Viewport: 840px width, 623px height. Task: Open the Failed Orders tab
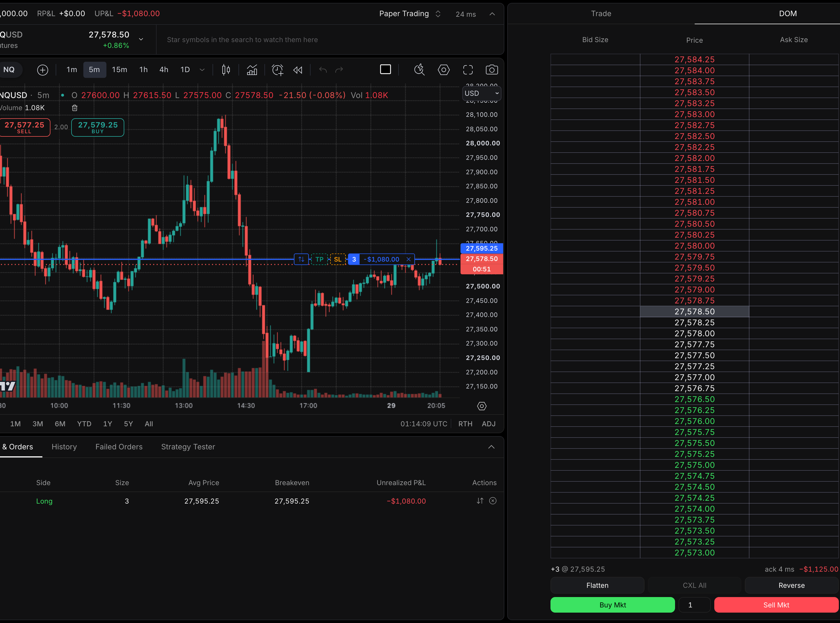(119, 447)
